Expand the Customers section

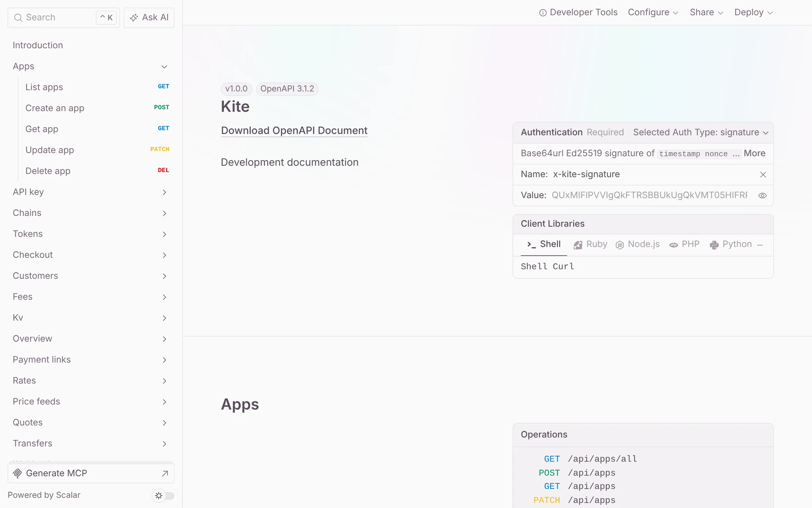coord(164,276)
